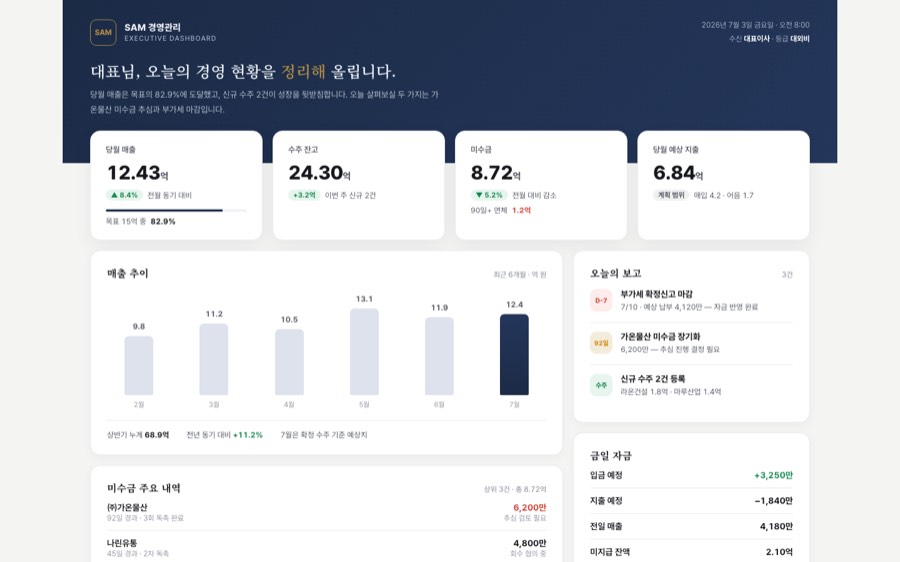
Task: Select the ㈜가온물산 receivable row
Action: 327,513
